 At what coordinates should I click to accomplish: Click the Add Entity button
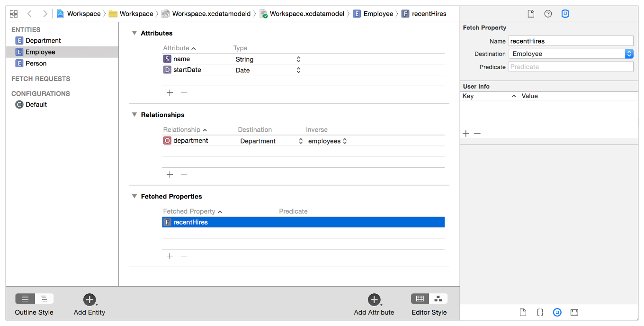[89, 299]
